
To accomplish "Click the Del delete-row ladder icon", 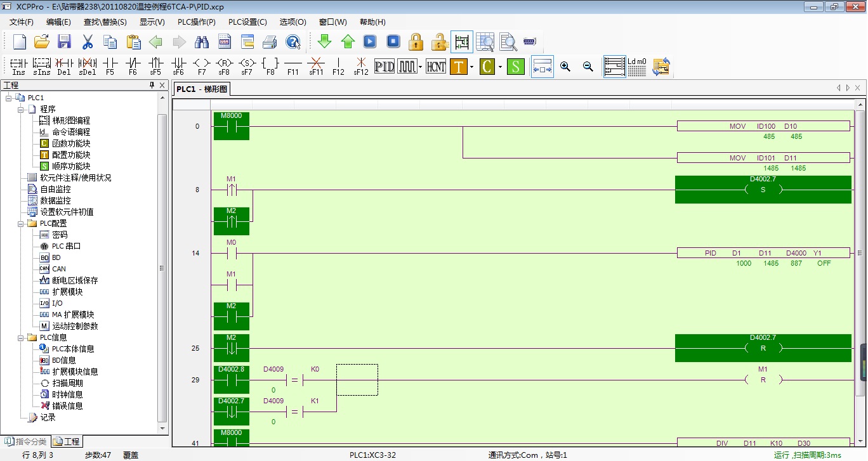I will tap(64, 67).
